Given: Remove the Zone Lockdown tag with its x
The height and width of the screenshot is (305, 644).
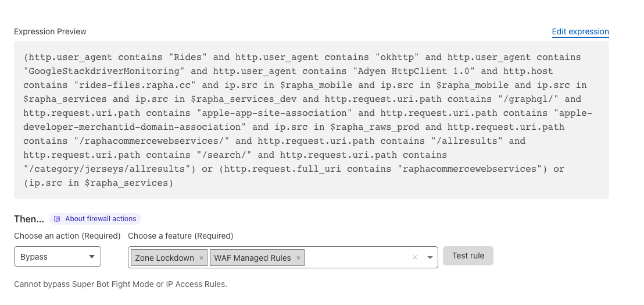Looking at the screenshot, I should coord(201,258).
